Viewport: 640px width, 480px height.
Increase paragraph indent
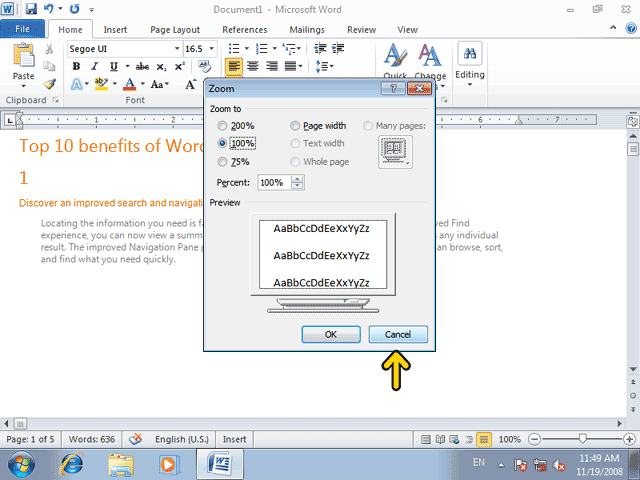[x=338, y=49]
